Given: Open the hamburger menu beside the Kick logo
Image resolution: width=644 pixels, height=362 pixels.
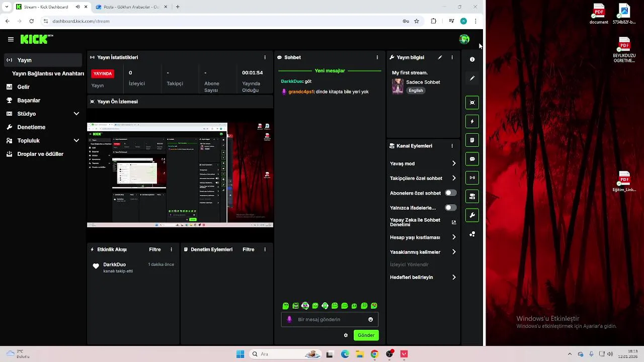Looking at the screenshot, I should [11, 39].
